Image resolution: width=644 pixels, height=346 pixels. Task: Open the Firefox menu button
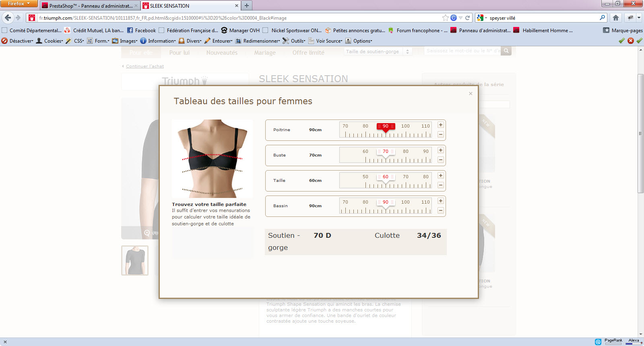click(19, 3)
